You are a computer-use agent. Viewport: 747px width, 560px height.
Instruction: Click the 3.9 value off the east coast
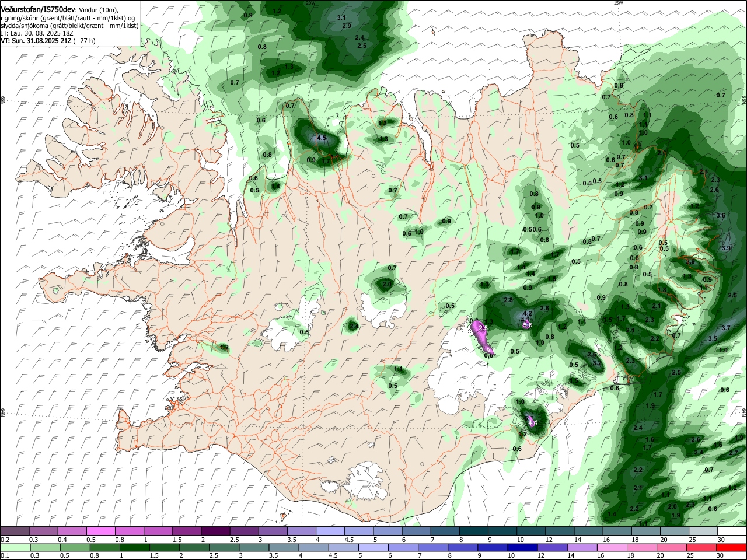tap(726, 249)
